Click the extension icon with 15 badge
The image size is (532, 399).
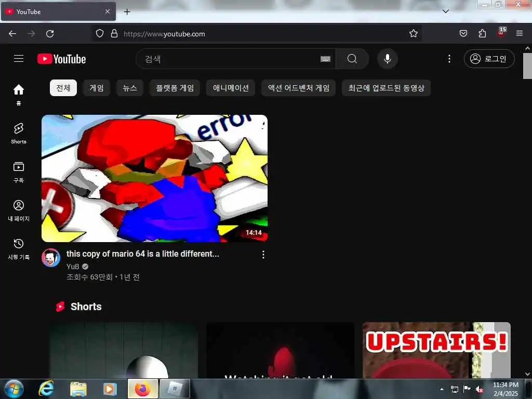tap(501, 32)
